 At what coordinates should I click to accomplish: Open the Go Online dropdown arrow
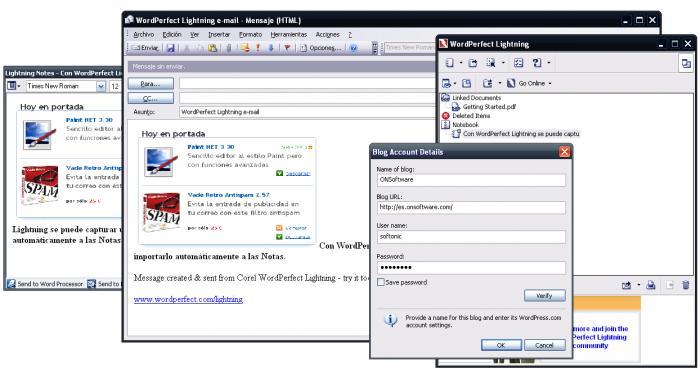(x=550, y=83)
